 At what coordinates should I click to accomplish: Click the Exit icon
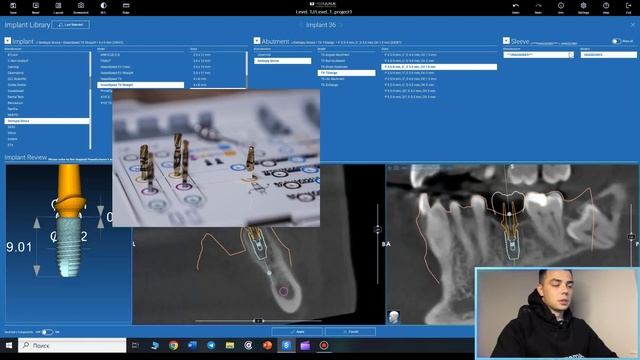point(629,6)
